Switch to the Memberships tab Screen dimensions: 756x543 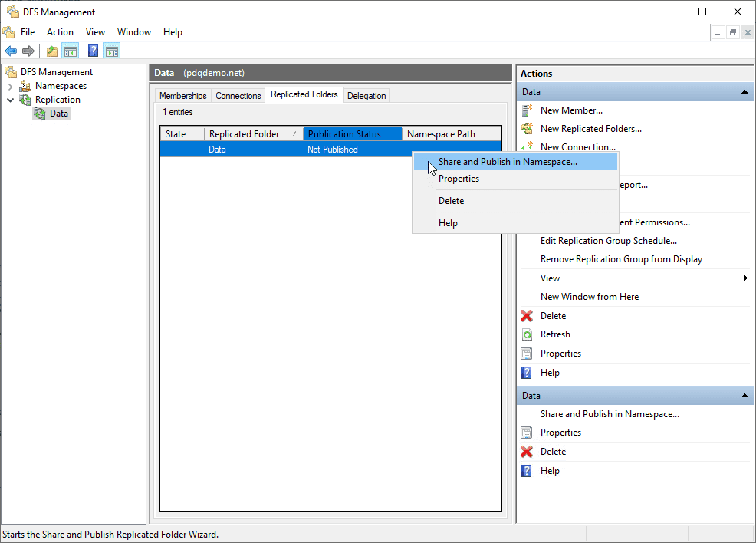pos(182,95)
